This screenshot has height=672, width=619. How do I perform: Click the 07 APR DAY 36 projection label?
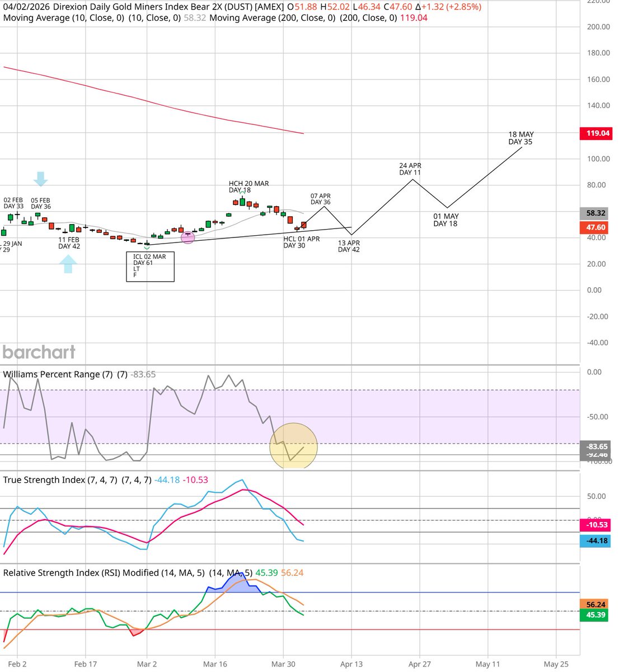pos(321,199)
